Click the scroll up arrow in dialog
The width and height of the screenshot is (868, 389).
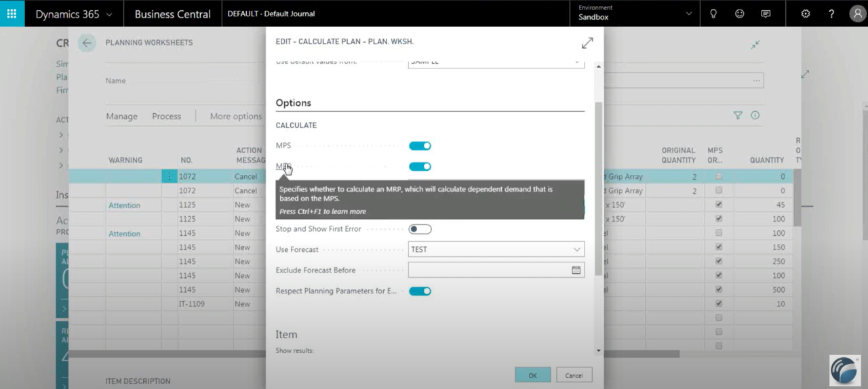[597, 66]
